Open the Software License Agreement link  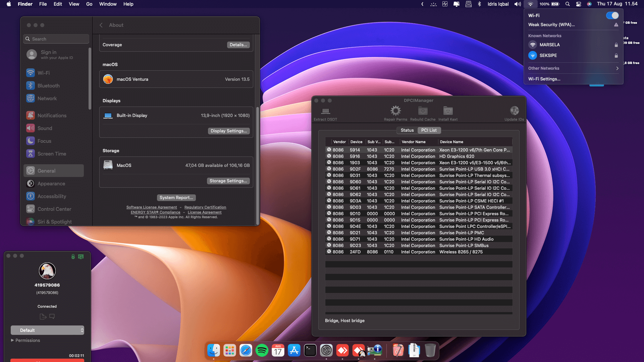click(x=152, y=207)
